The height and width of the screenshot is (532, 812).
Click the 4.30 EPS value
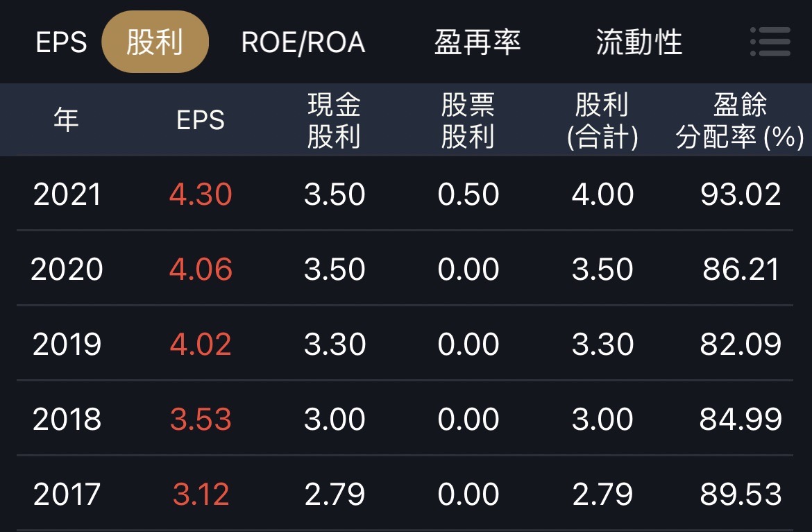point(201,194)
